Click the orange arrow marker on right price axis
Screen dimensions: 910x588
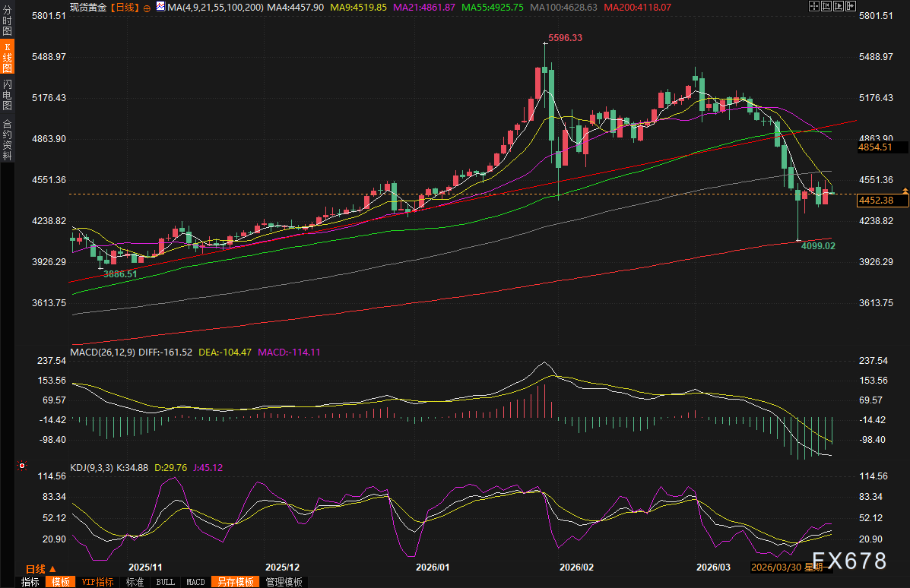point(905,190)
